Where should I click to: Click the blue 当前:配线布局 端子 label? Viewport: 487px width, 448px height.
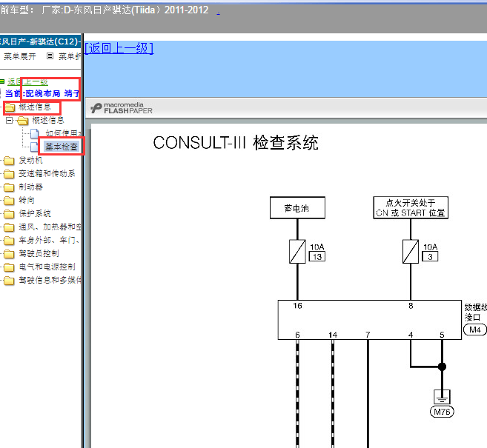[x=42, y=93]
